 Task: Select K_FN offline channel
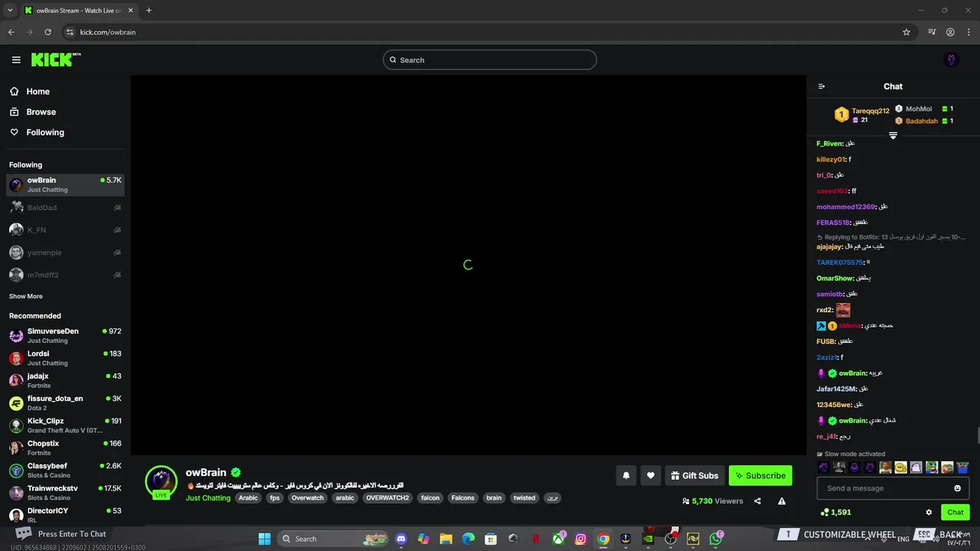(x=65, y=230)
